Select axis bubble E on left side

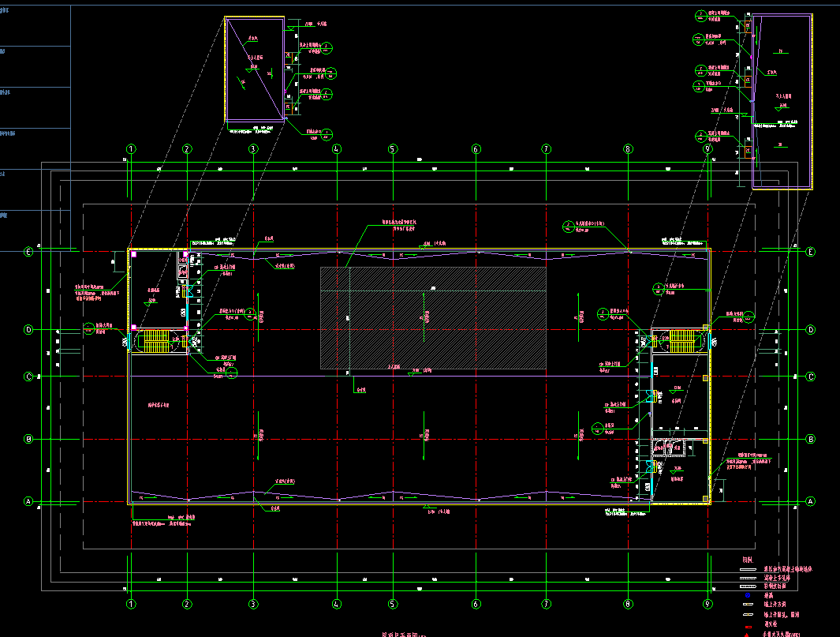28,252
